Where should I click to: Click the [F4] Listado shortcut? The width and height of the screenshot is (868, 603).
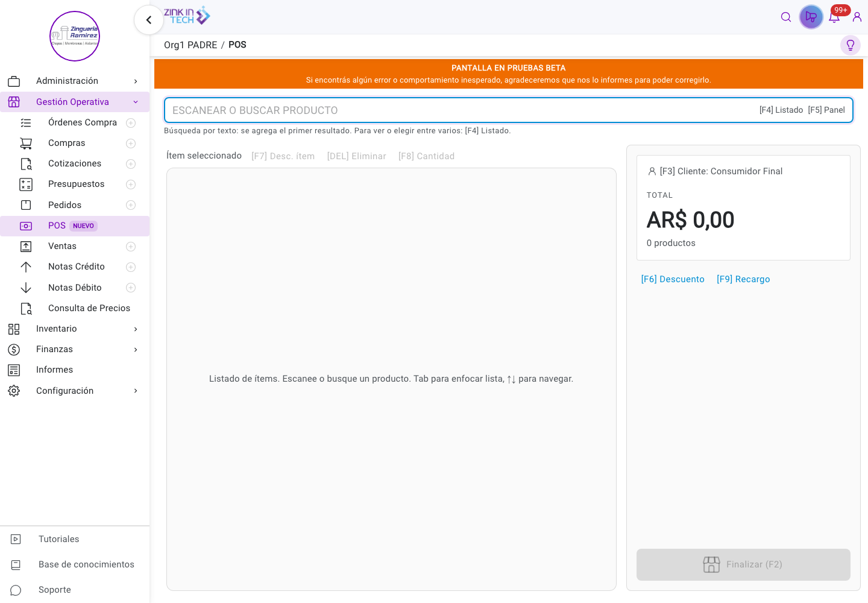tap(781, 110)
